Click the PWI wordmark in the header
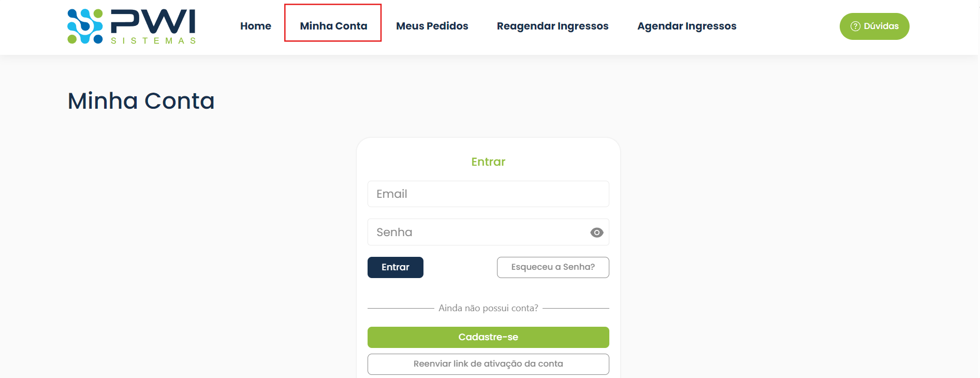Screen dimensions: 980x378 click(153, 21)
